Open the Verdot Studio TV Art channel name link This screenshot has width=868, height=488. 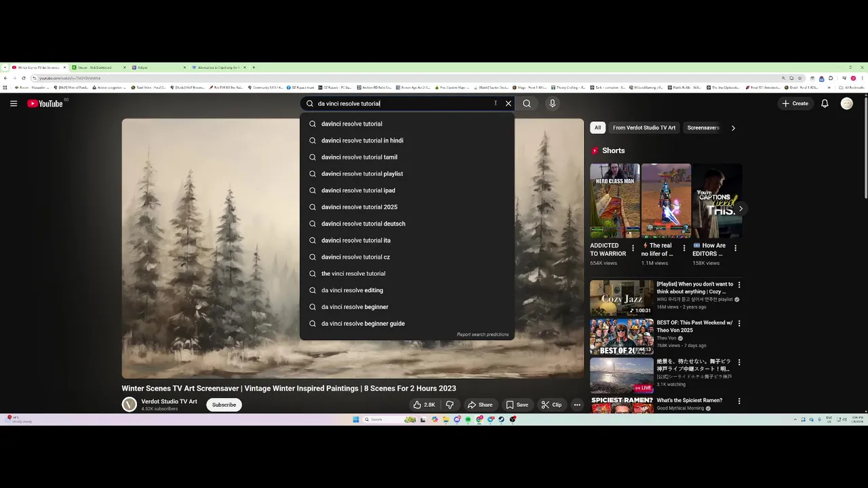pyautogui.click(x=169, y=401)
